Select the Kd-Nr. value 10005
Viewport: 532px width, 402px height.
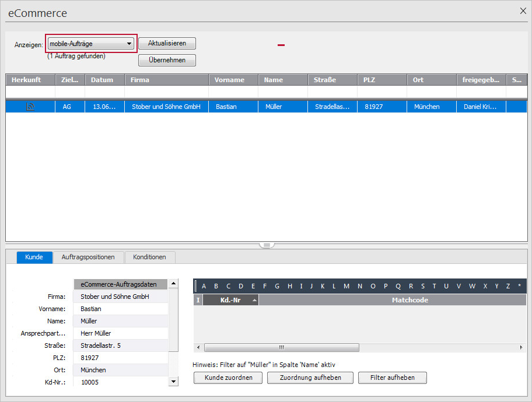click(120, 382)
